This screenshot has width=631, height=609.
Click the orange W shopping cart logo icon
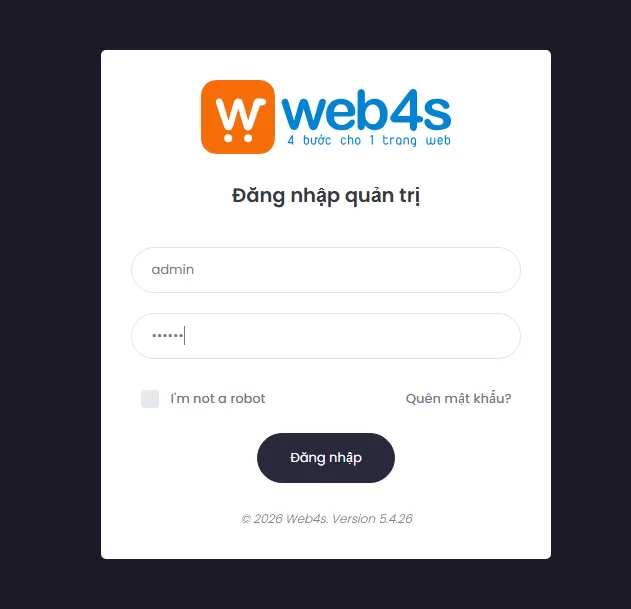(x=238, y=117)
